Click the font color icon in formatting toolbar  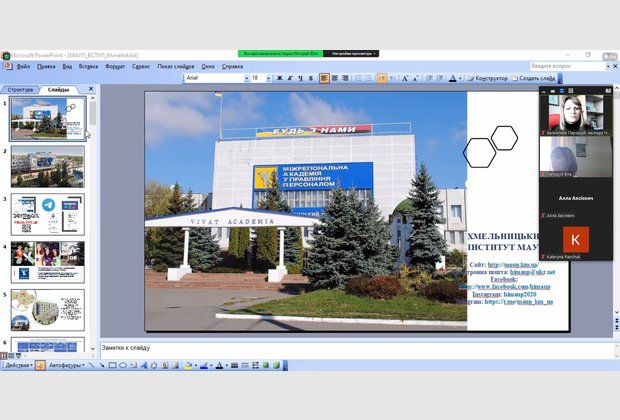point(455,78)
